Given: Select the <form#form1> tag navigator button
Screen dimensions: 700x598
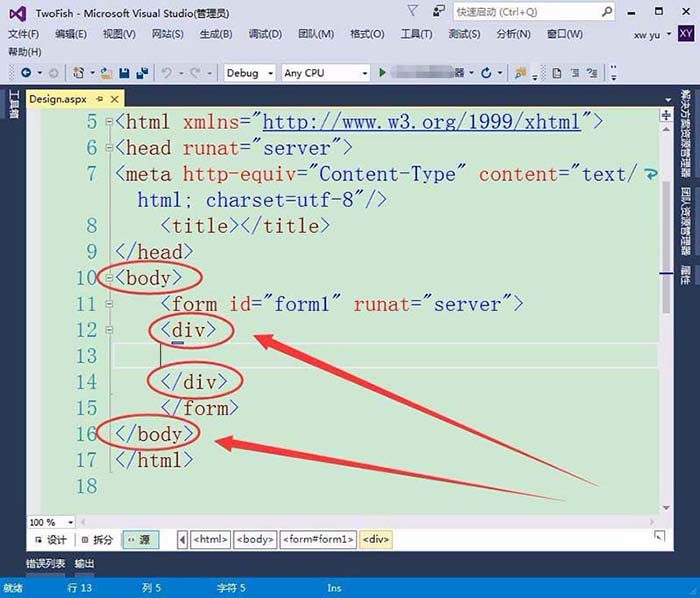Looking at the screenshot, I should (318, 540).
